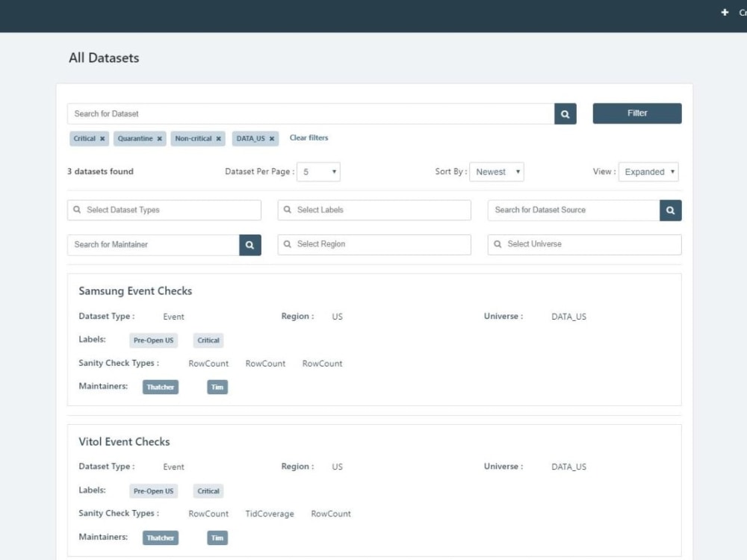Focus the Search for Maintainer field
The height and width of the screenshot is (560, 747).
[x=153, y=245]
